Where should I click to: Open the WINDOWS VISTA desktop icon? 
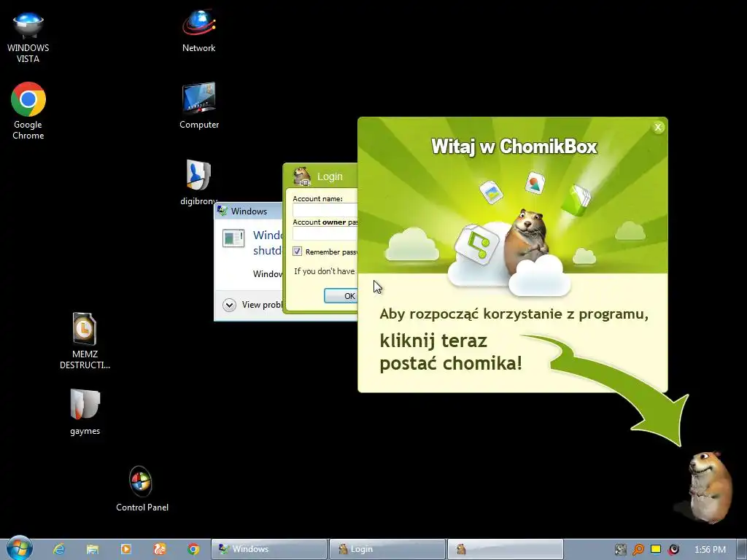click(28, 37)
